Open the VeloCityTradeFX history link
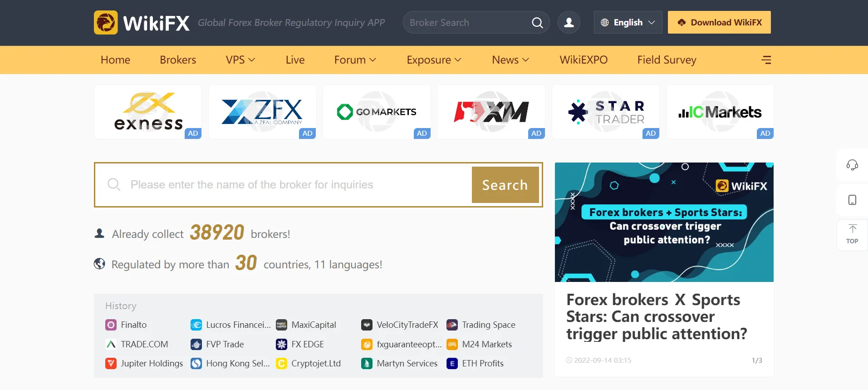 407,325
